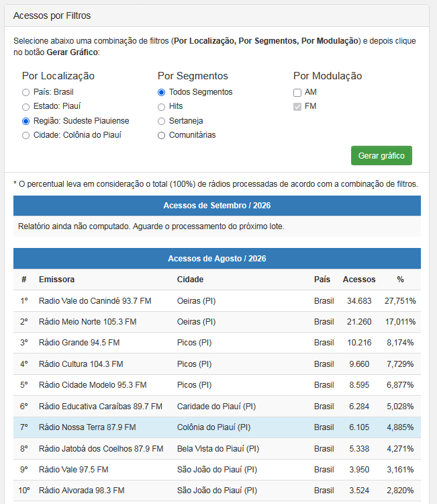Screen dimensions: 437x504
Task: Click the rank 1º cell
Action: (24, 301)
